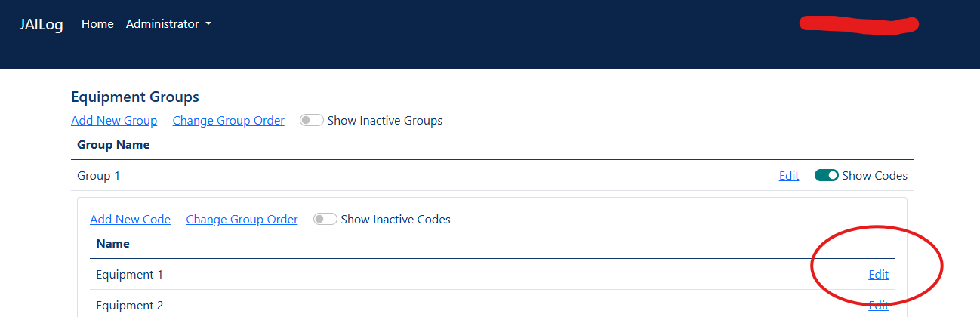Open Change Group Order beside Add New Group
This screenshot has height=317, width=980.
228,121
